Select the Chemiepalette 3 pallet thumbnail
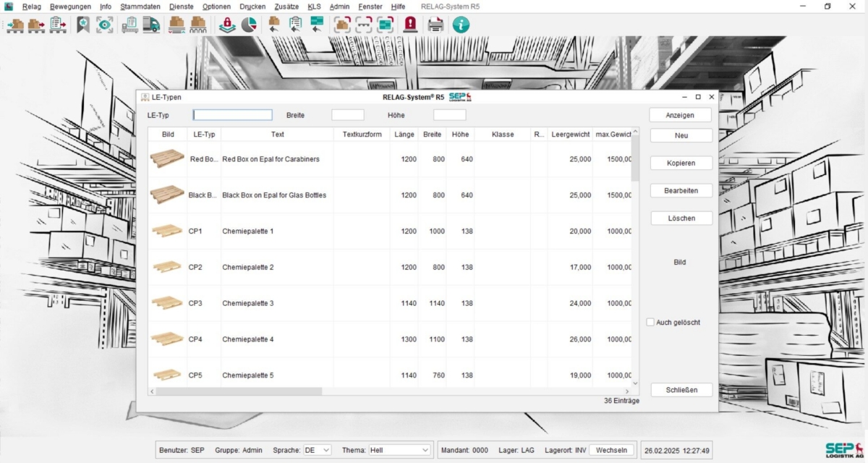The height and width of the screenshot is (463, 868). [167, 303]
